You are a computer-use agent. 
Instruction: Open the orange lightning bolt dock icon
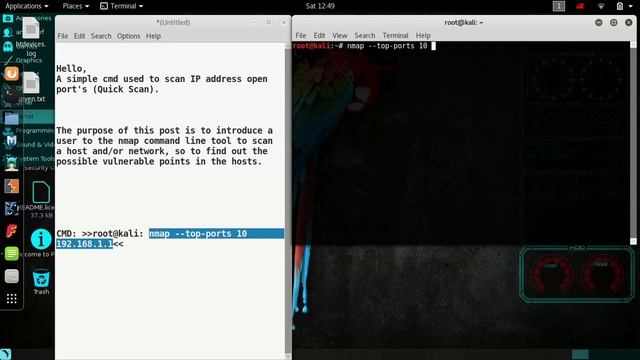coord(11,186)
